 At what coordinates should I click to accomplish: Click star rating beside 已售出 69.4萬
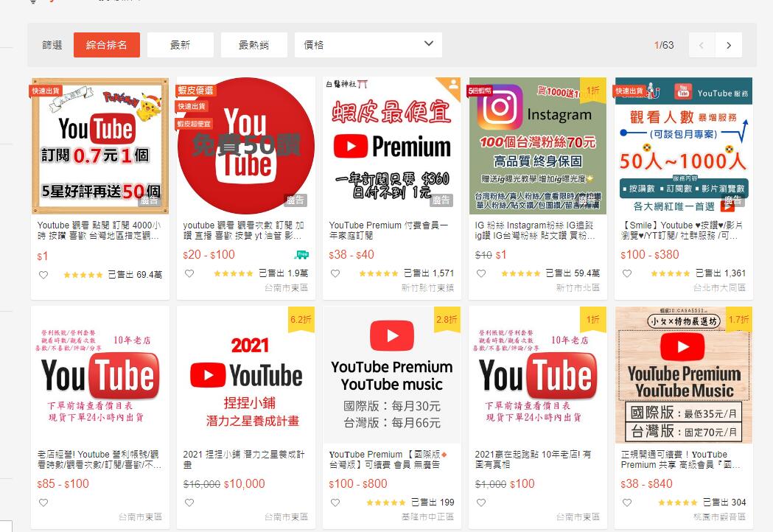(83, 275)
